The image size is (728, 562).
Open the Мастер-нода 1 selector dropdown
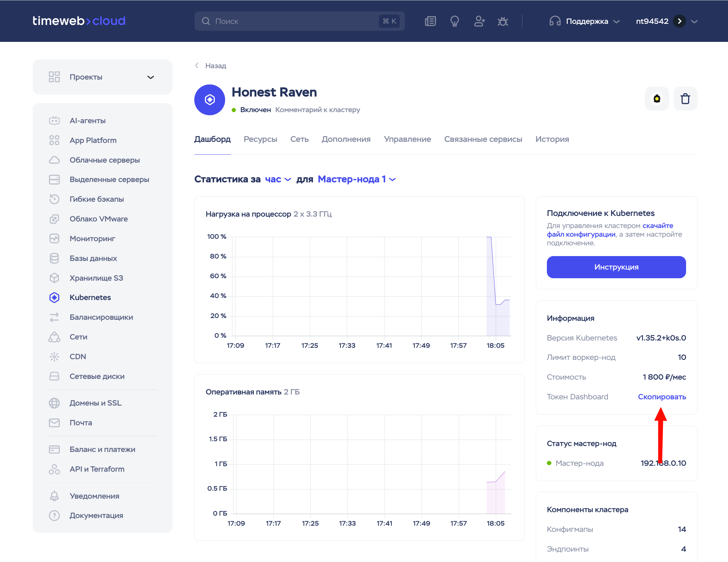click(x=356, y=179)
